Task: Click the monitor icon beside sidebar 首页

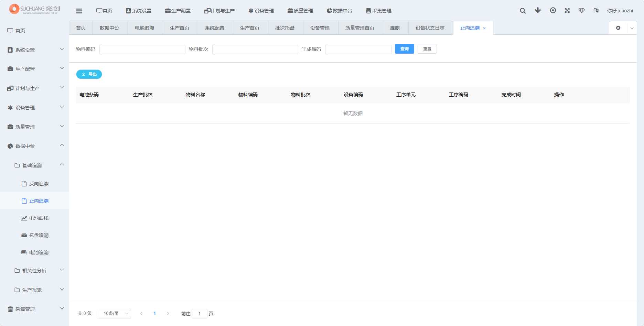Action: (10, 31)
